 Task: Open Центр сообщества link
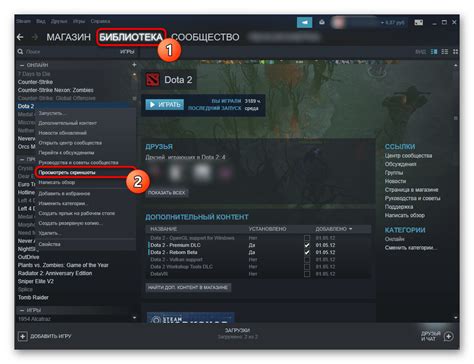408,156
